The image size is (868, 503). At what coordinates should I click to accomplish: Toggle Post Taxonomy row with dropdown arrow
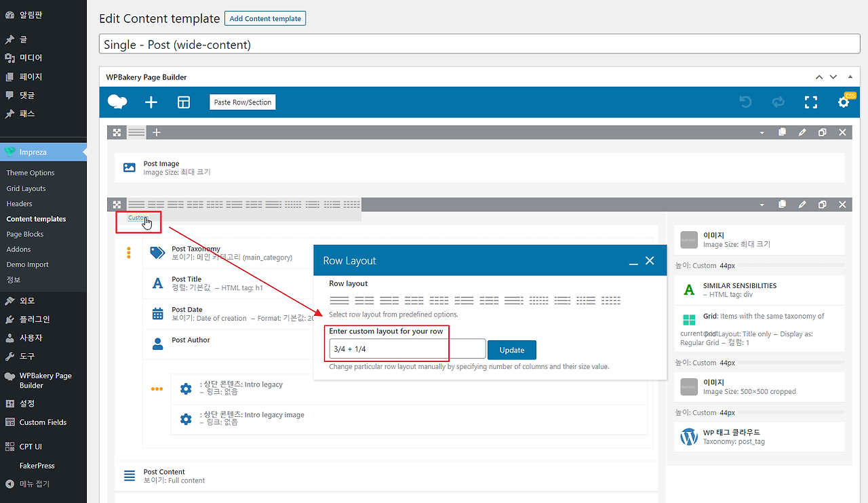point(762,205)
